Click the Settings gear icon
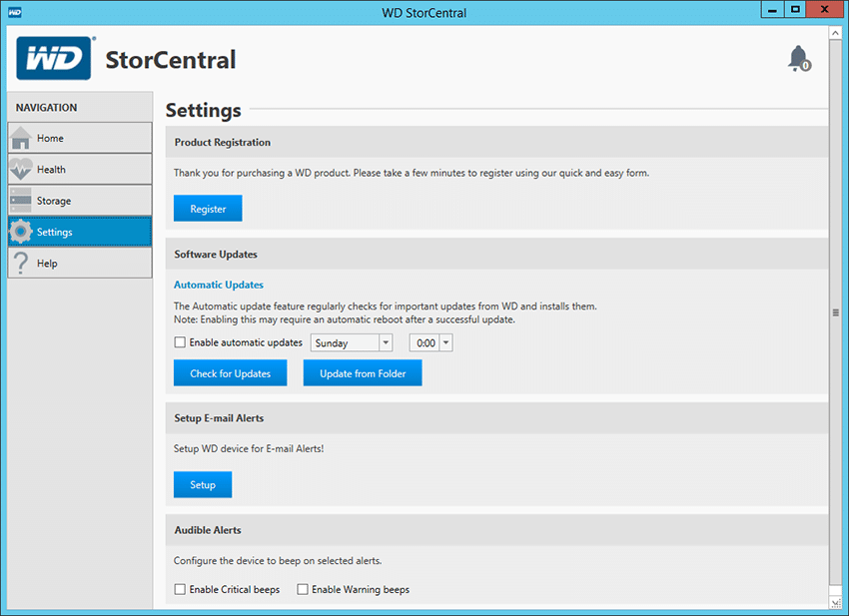The height and width of the screenshot is (616, 849). 21,232
